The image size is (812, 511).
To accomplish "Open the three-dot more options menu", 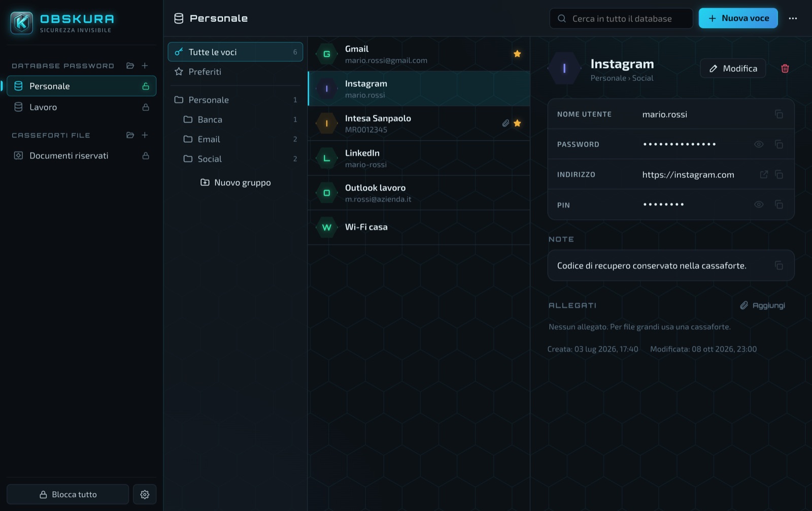I will coord(793,18).
